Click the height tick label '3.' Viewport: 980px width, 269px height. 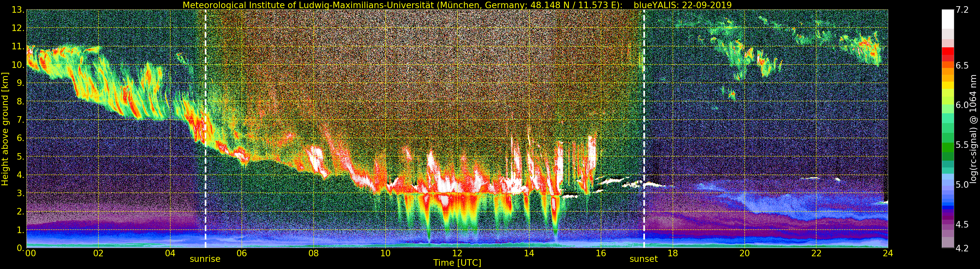pyautogui.click(x=20, y=193)
